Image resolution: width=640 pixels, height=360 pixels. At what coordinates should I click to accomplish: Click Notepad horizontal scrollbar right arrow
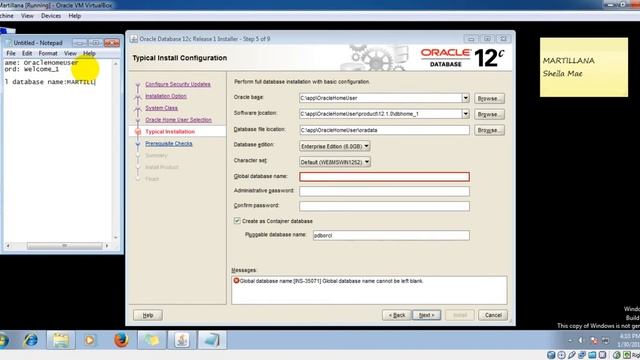coord(107,246)
